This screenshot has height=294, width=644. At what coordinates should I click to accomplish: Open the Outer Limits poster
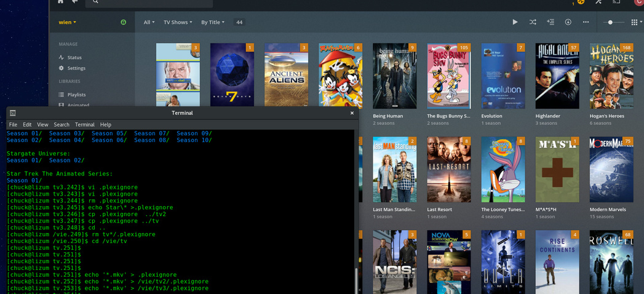coord(503,262)
